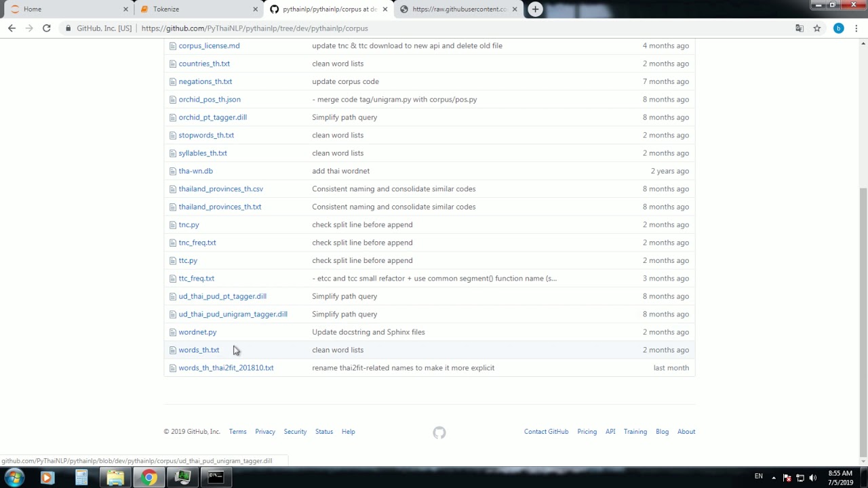Open ttc.py file

pos(188,260)
